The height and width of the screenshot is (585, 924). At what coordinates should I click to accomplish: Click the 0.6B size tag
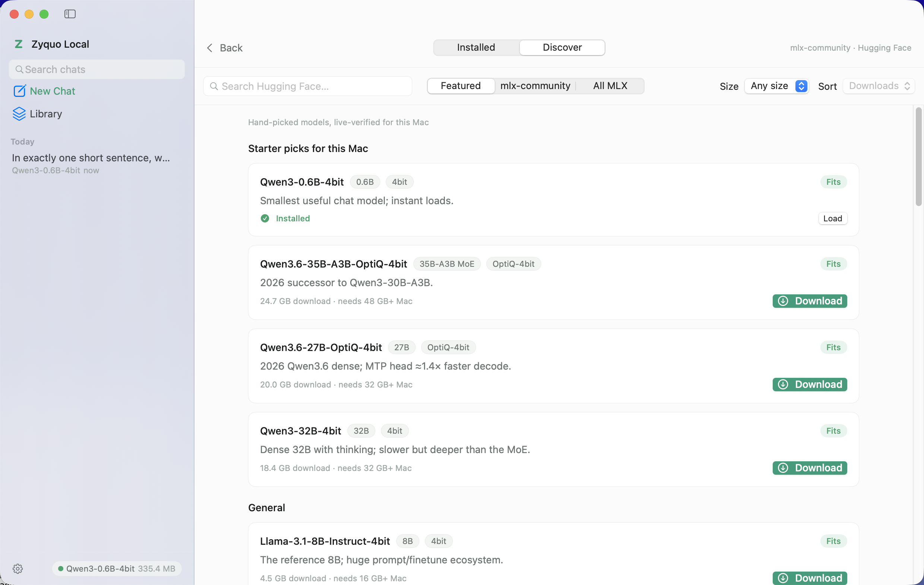pos(365,182)
